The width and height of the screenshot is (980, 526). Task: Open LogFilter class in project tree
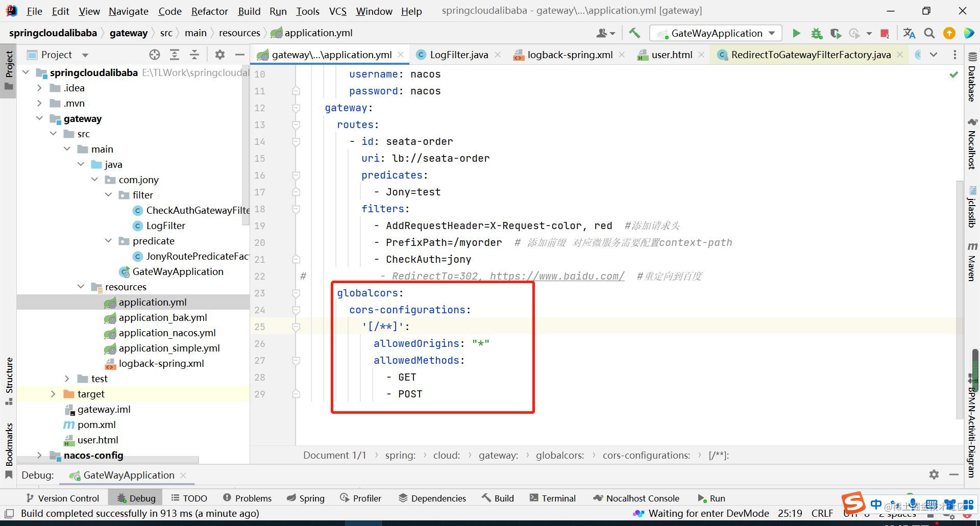point(165,226)
